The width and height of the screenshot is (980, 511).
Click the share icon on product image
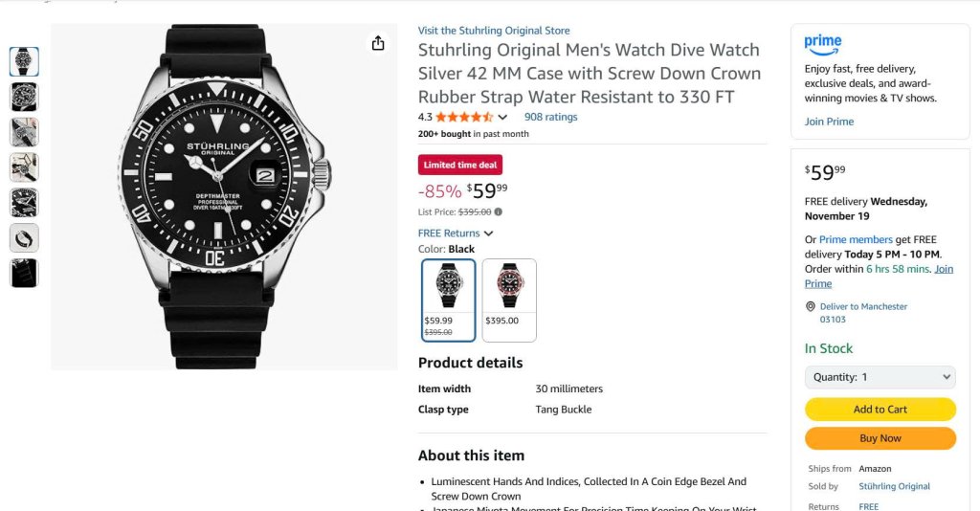(378, 43)
